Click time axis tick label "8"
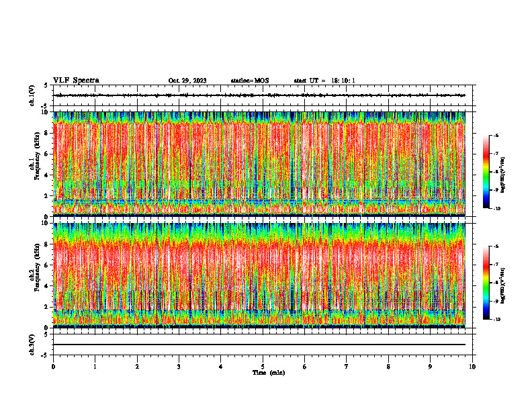The image size is (532, 411). click(388, 367)
